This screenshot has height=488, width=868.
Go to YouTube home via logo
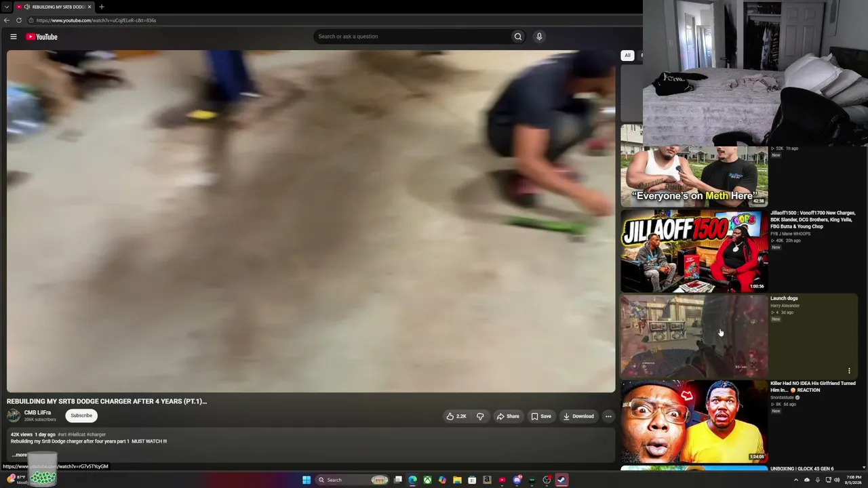pos(42,37)
